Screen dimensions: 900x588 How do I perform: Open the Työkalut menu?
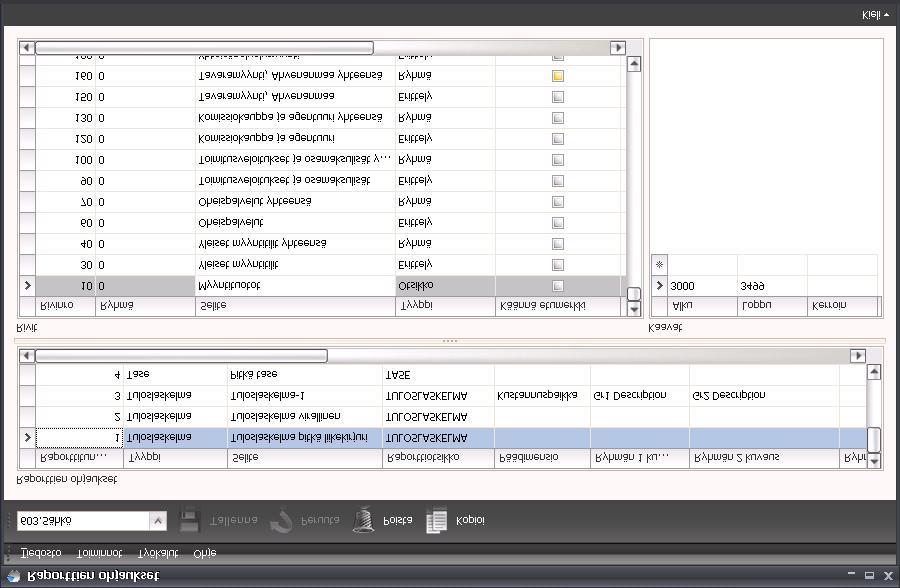pyautogui.click(x=158, y=553)
